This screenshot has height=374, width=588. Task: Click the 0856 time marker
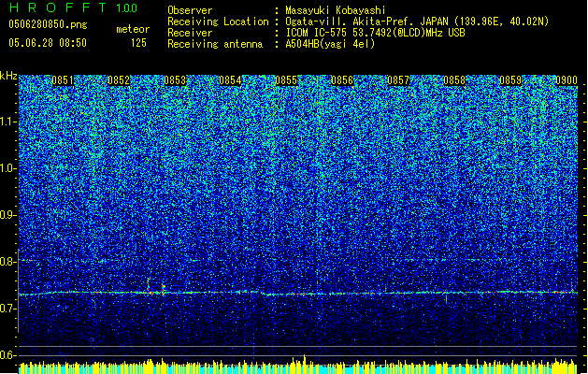(342, 80)
